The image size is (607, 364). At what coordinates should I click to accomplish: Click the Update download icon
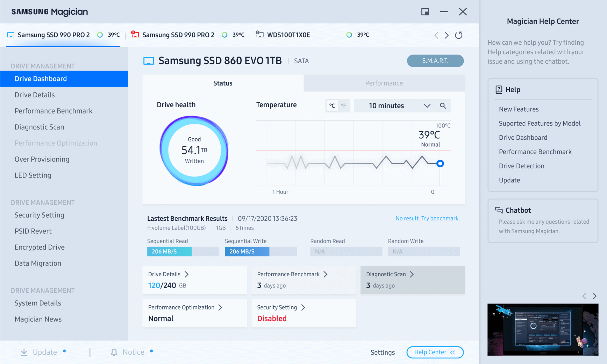coord(24,352)
